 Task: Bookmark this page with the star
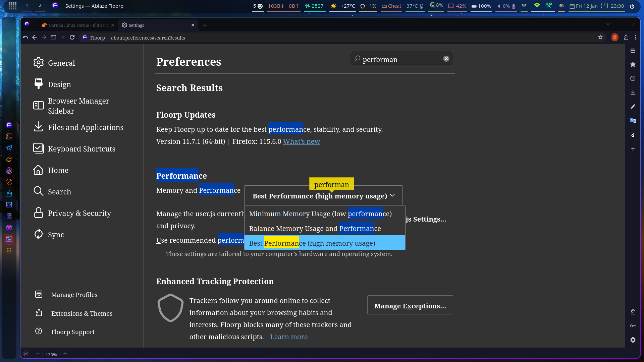click(600, 38)
